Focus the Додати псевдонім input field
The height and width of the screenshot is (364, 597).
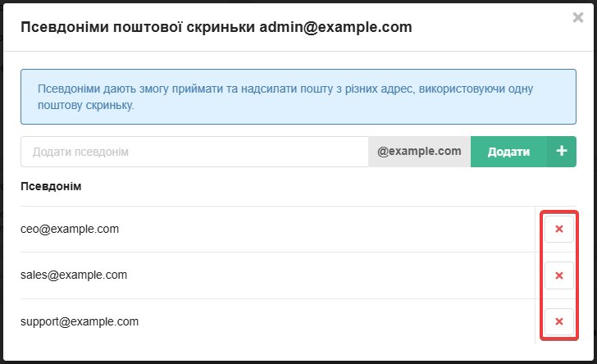pyautogui.click(x=194, y=152)
